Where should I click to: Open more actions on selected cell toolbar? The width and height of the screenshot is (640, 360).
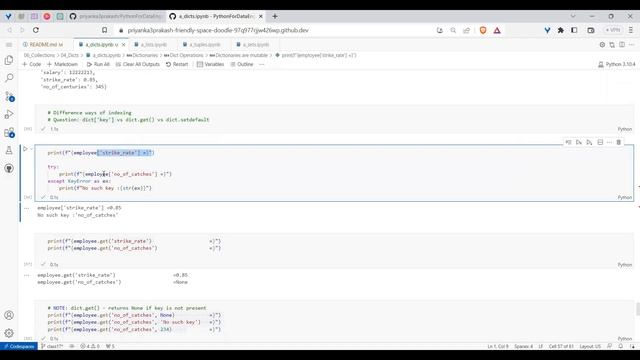click(609, 142)
